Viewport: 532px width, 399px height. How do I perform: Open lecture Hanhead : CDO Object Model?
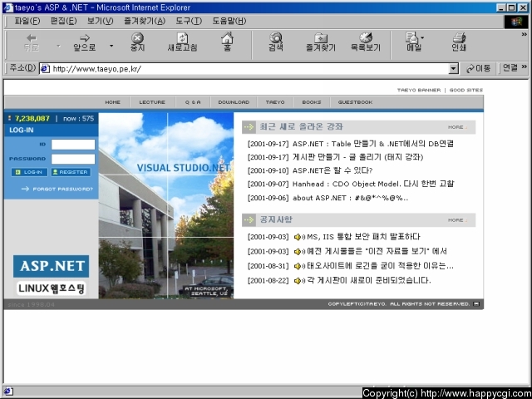click(x=373, y=184)
